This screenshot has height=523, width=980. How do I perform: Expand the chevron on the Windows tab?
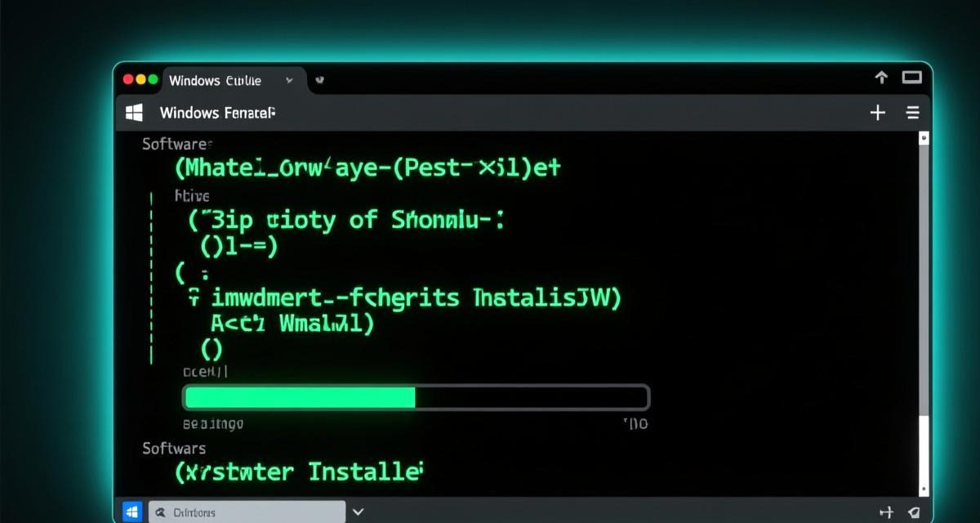tap(289, 80)
